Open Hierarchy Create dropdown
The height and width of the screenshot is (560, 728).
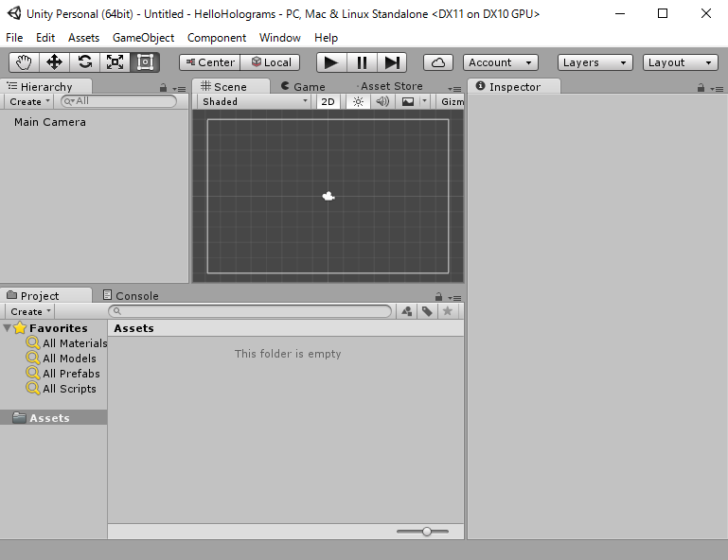click(28, 101)
